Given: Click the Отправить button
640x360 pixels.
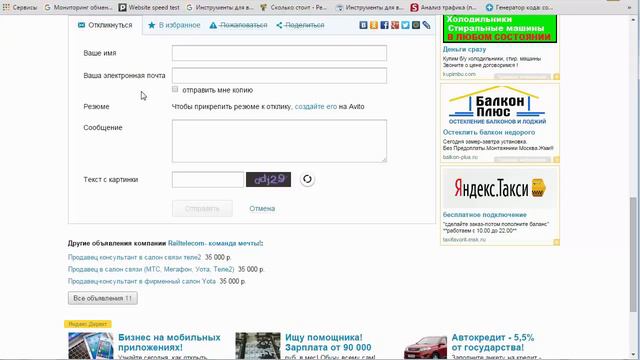Looking at the screenshot, I should coord(202,209).
